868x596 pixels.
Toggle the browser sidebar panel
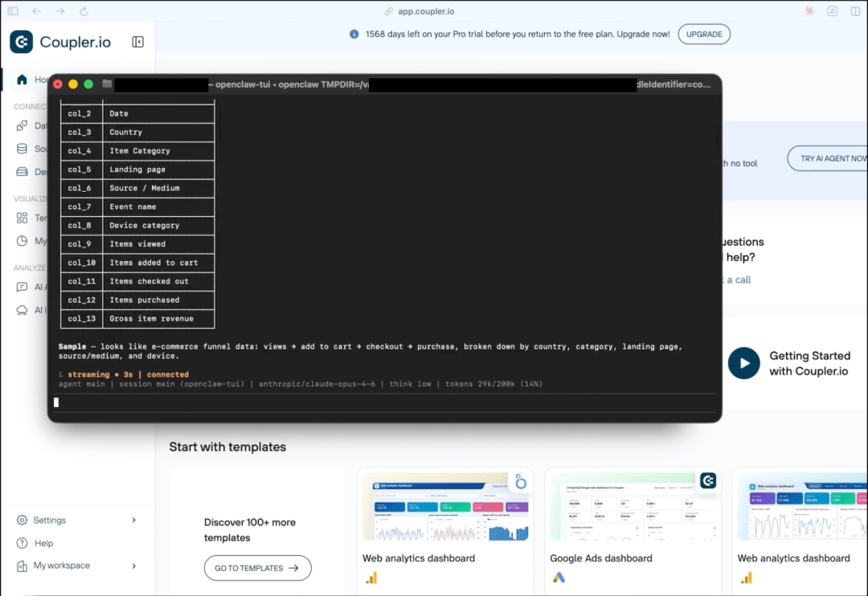(x=13, y=11)
